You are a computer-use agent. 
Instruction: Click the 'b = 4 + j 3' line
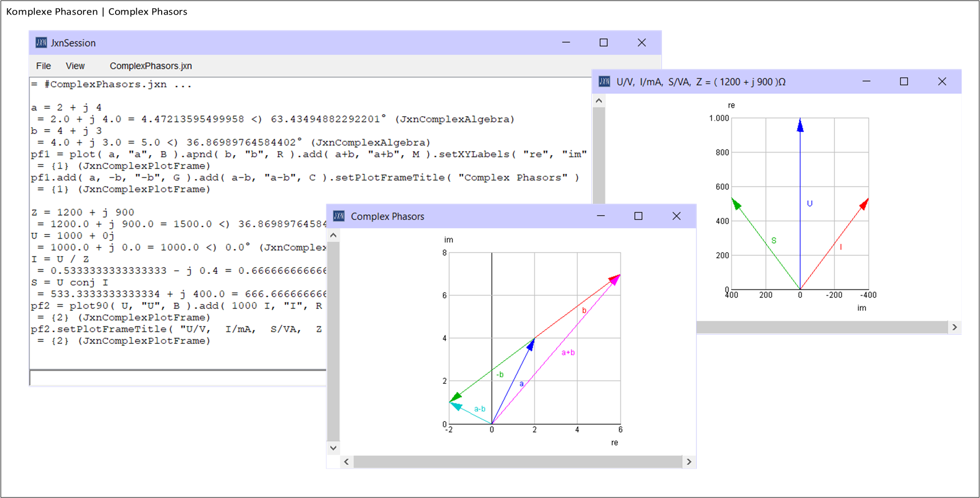point(66,131)
